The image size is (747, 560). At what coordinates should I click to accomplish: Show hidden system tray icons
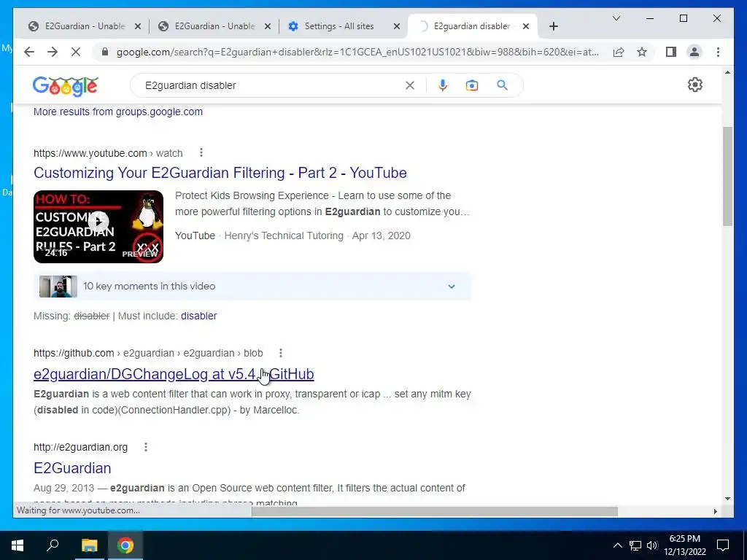click(617, 545)
